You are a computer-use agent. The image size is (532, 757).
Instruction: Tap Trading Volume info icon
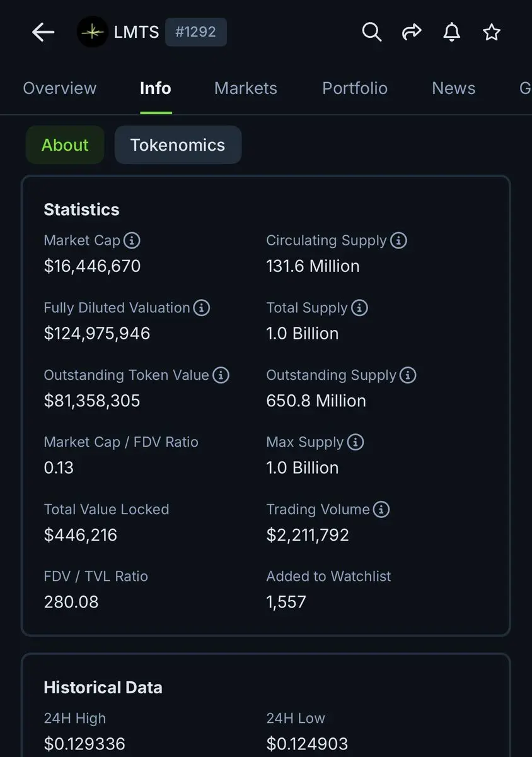(381, 510)
